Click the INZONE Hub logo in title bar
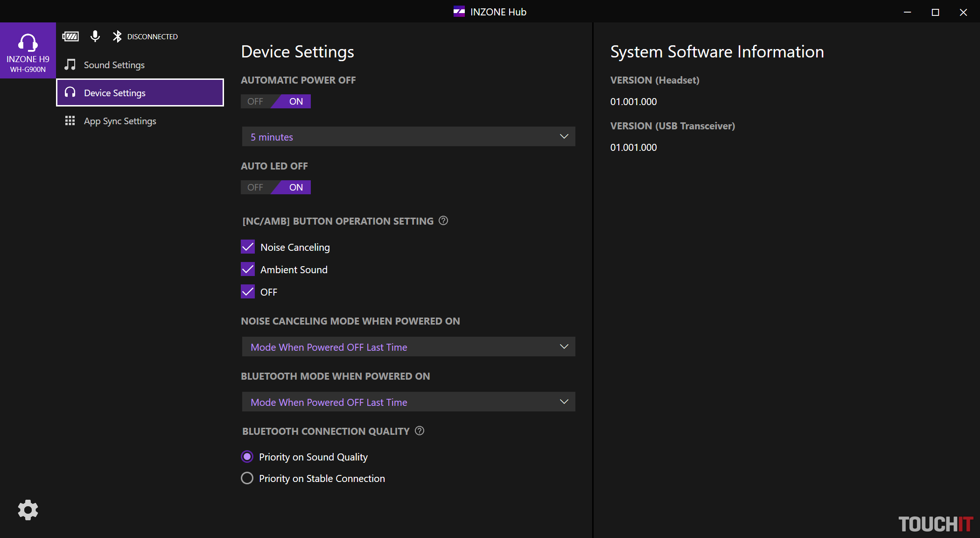The height and width of the screenshot is (538, 980). pyautogui.click(x=459, y=12)
